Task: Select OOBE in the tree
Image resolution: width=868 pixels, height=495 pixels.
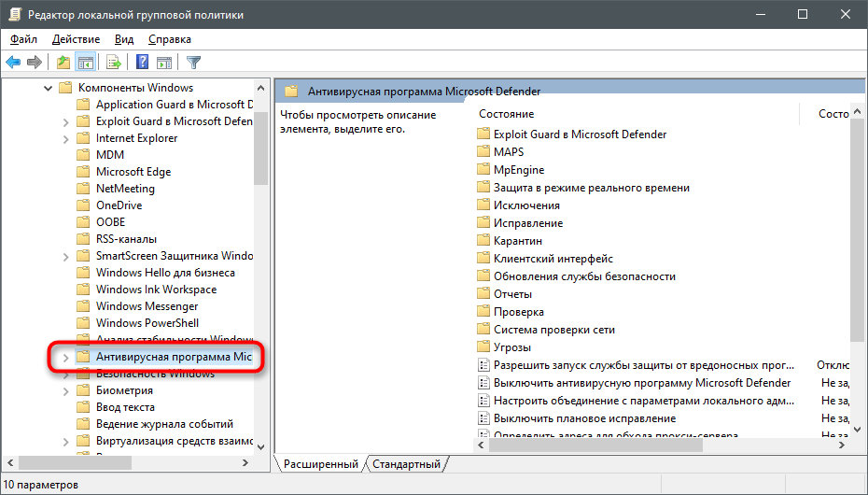Action: [x=102, y=222]
